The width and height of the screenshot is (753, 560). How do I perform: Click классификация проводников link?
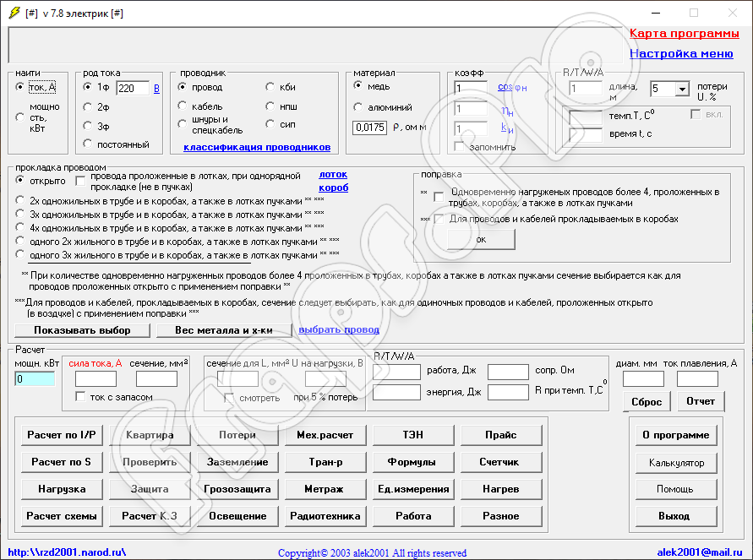pyautogui.click(x=257, y=147)
